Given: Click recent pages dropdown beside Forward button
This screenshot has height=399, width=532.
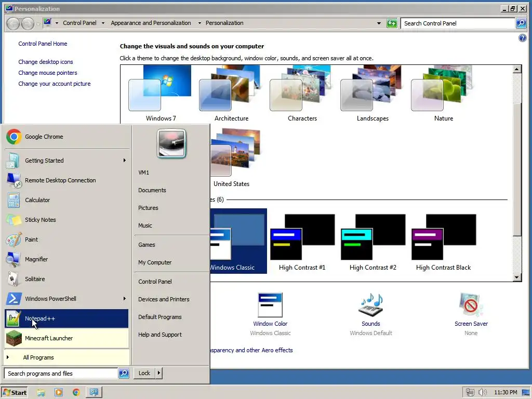Looking at the screenshot, I should (38, 23).
